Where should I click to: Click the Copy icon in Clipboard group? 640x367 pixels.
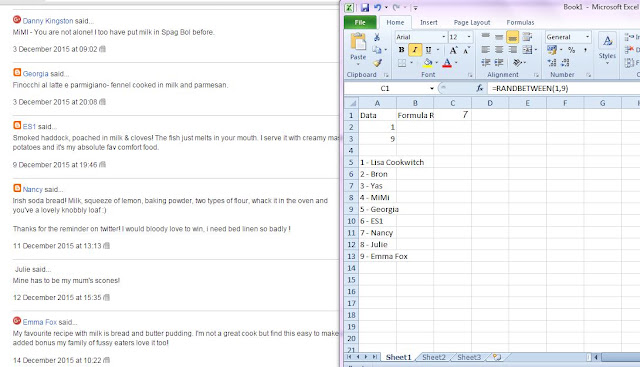(x=377, y=49)
